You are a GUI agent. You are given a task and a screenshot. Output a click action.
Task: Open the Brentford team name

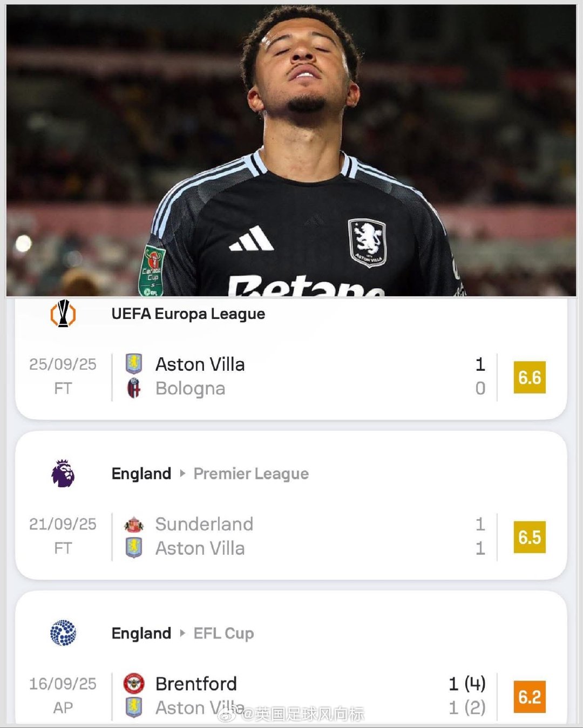196,684
